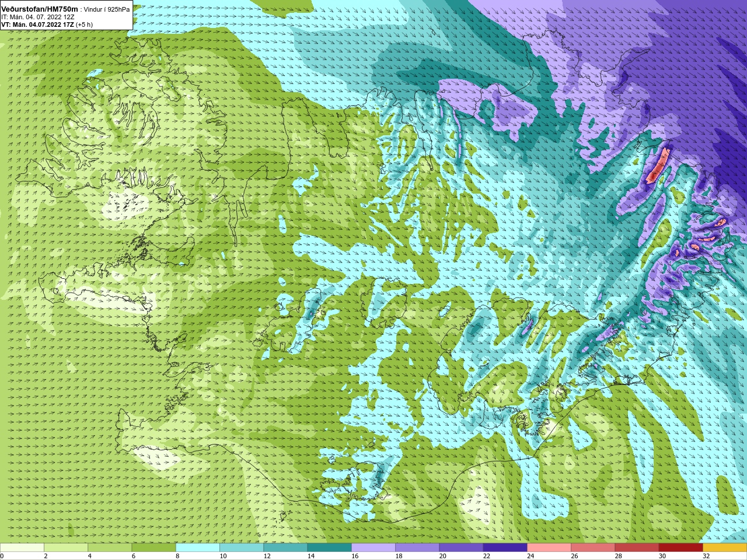Click the VT: Mán. 04.07.2022 17Z (+5 h) line
This screenshot has height=560, width=747.
(47, 24)
